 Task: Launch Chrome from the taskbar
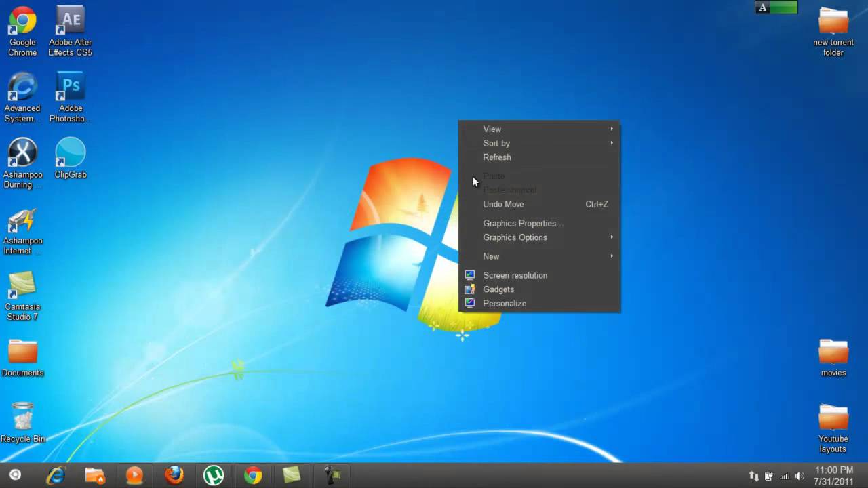pyautogui.click(x=253, y=475)
